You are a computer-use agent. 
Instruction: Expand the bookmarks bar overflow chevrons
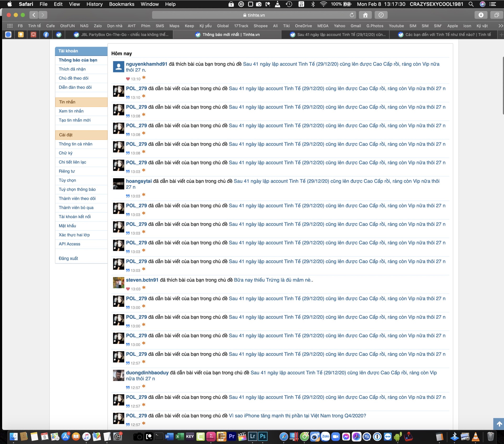point(501,26)
